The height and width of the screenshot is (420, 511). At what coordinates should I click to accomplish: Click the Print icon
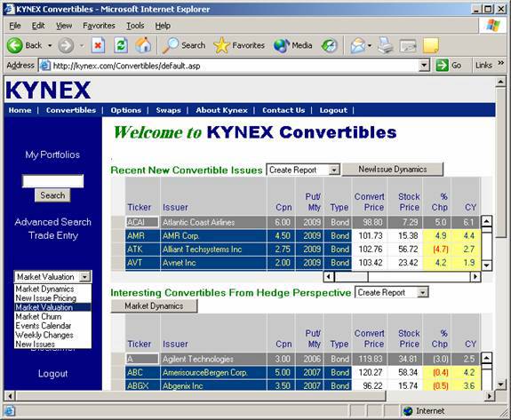386,45
